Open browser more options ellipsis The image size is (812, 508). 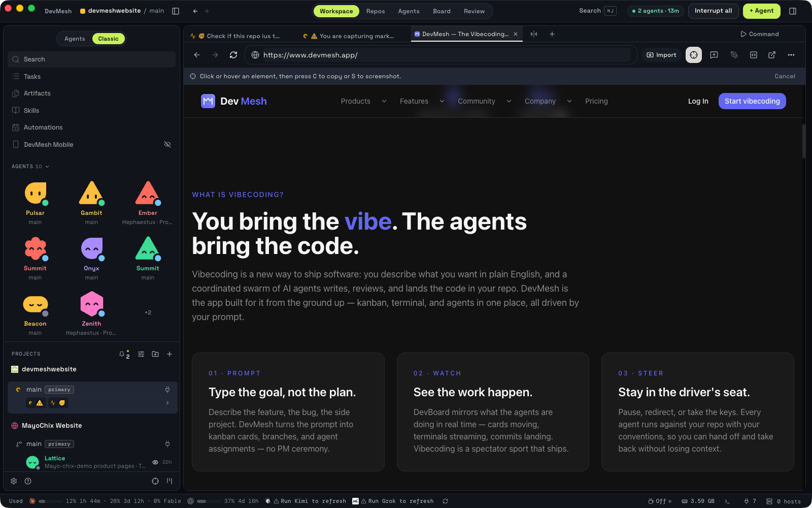point(791,55)
